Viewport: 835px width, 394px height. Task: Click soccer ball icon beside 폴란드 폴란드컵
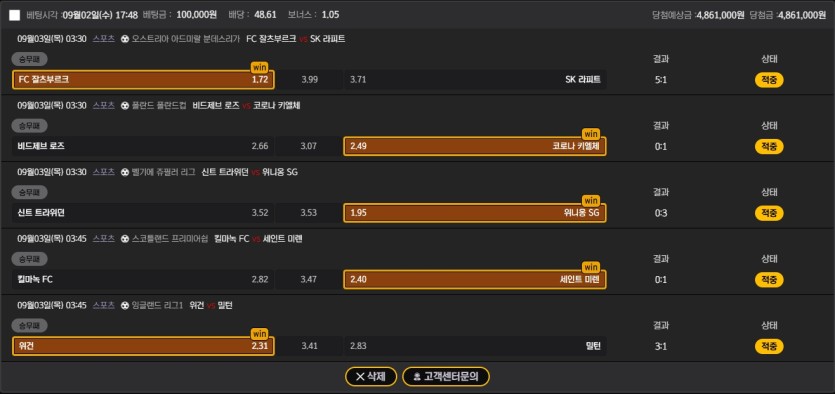[x=125, y=105]
